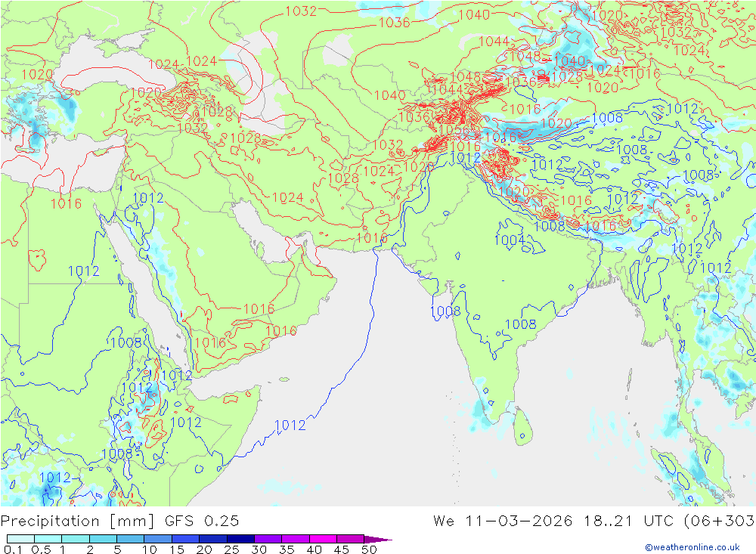Select the 15–20 mm legend color segment
Viewport: 756px width, 554px height.
[x=186, y=539]
